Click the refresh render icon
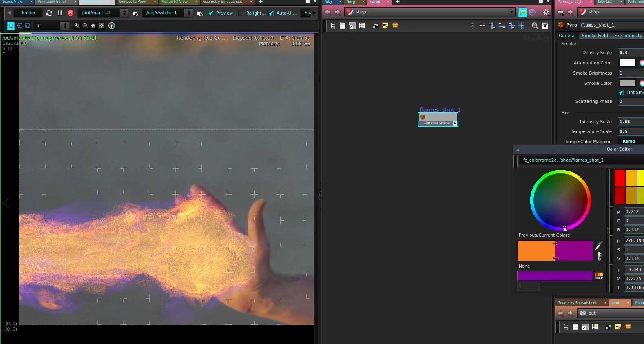The width and height of the screenshot is (644, 344). [49, 13]
